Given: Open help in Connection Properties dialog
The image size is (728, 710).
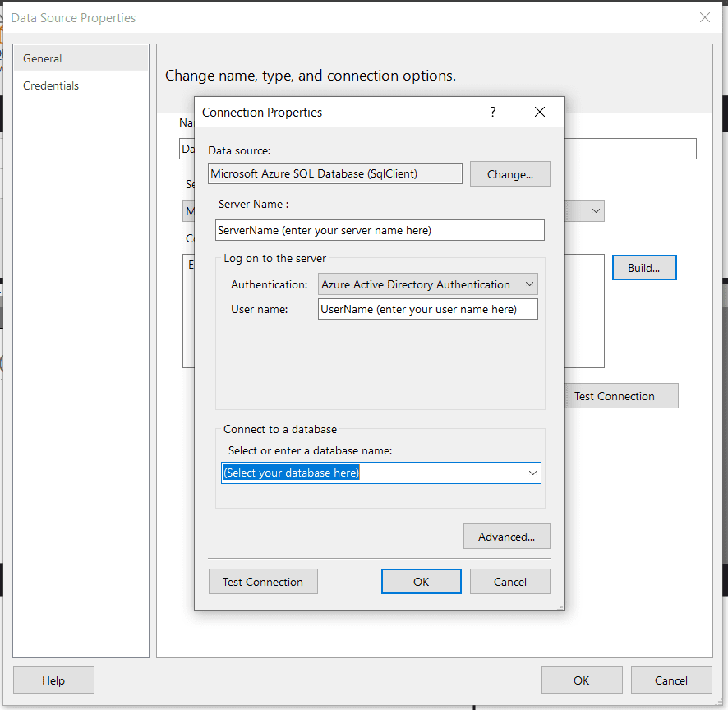Looking at the screenshot, I should click(493, 112).
